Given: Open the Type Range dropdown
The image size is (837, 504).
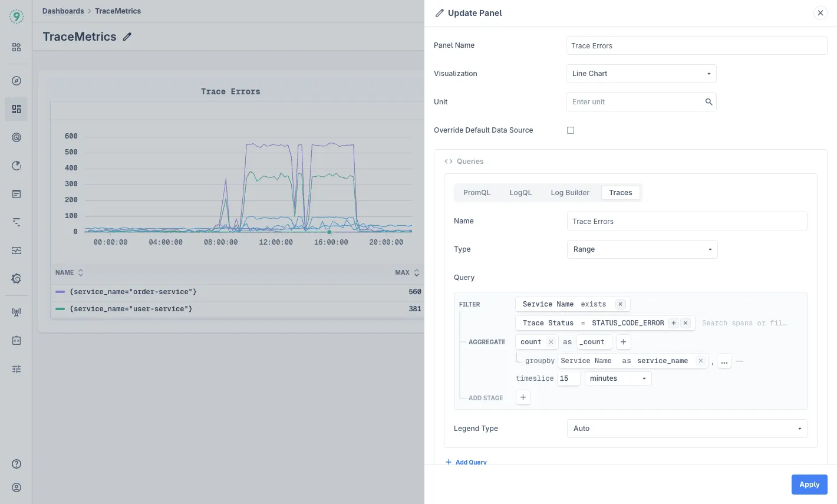Looking at the screenshot, I should (x=642, y=249).
